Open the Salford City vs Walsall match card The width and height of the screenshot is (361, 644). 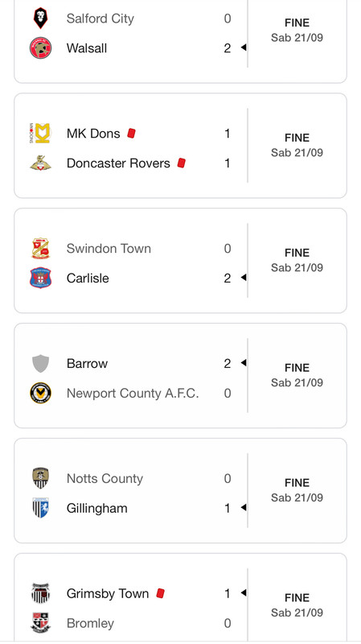[180, 41]
